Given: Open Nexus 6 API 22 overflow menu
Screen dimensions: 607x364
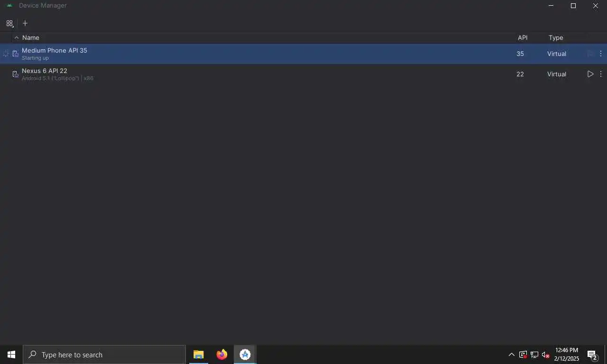Looking at the screenshot, I should [601, 74].
